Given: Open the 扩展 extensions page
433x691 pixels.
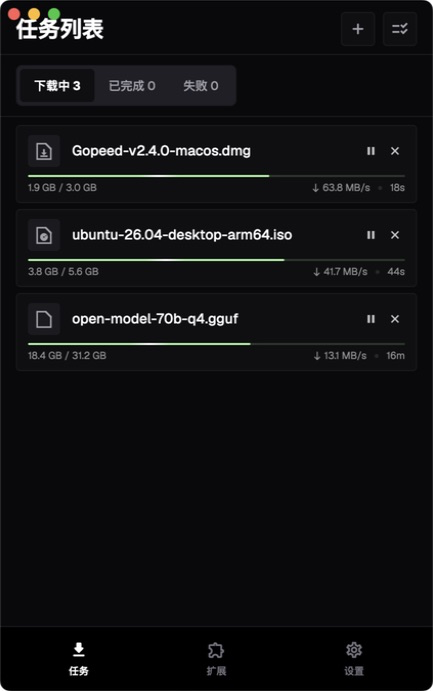Looking at the screenshot, I should [216, 659].
